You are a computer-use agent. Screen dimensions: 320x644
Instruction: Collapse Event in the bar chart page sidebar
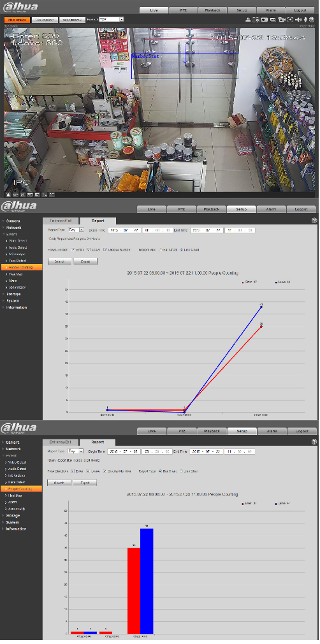click(11, 455)
